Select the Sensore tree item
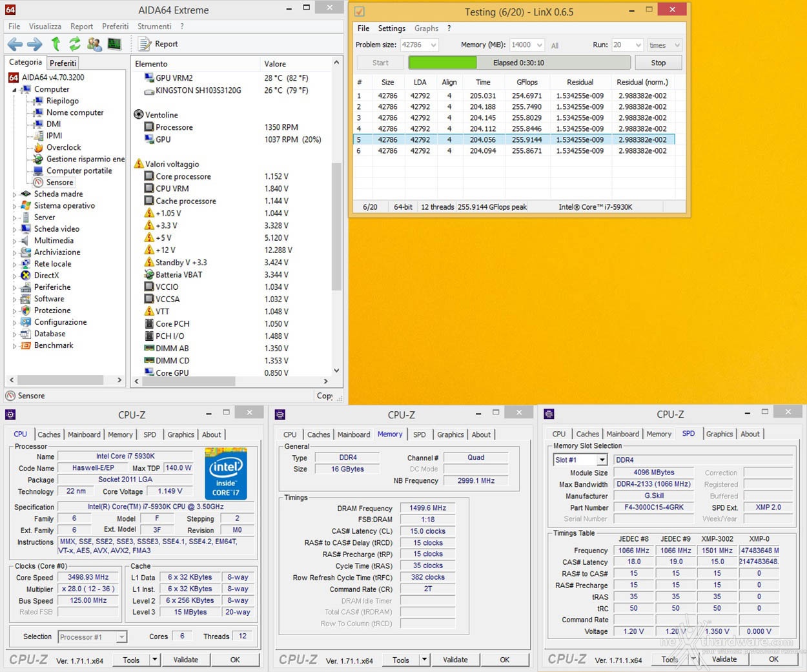The image size is (807, 672). click(x=59, y=182)
